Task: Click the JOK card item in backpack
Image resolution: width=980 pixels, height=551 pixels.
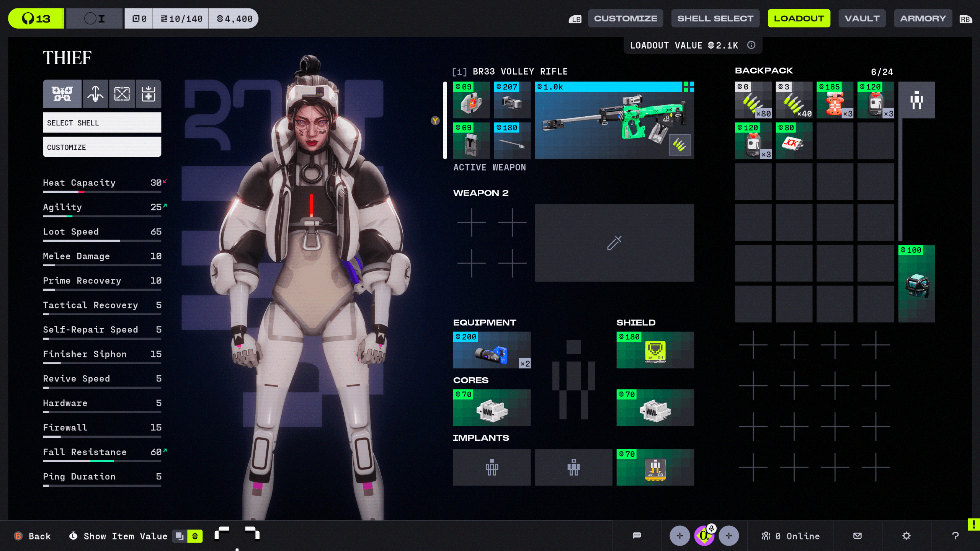Action: coord(794,141)
